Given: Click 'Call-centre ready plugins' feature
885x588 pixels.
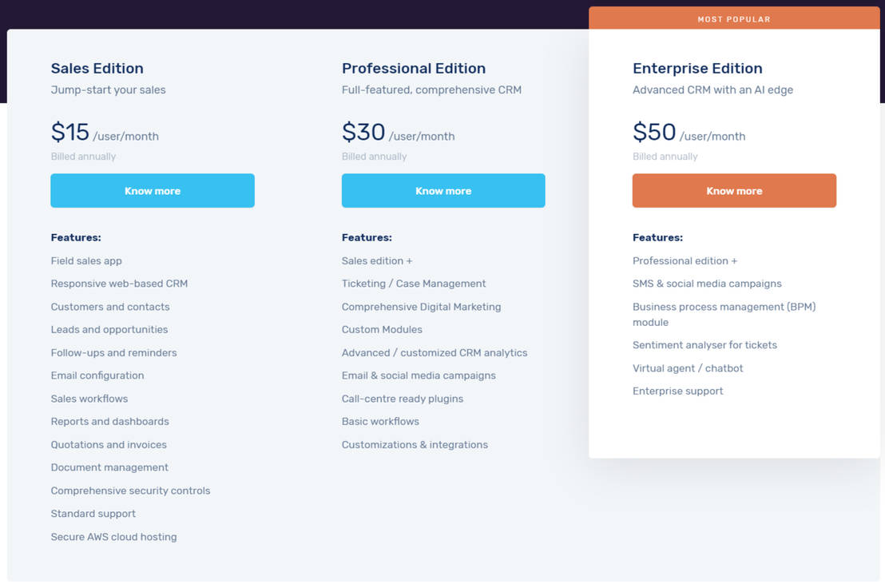Looking at the screenshot, I should click(403, 399).
